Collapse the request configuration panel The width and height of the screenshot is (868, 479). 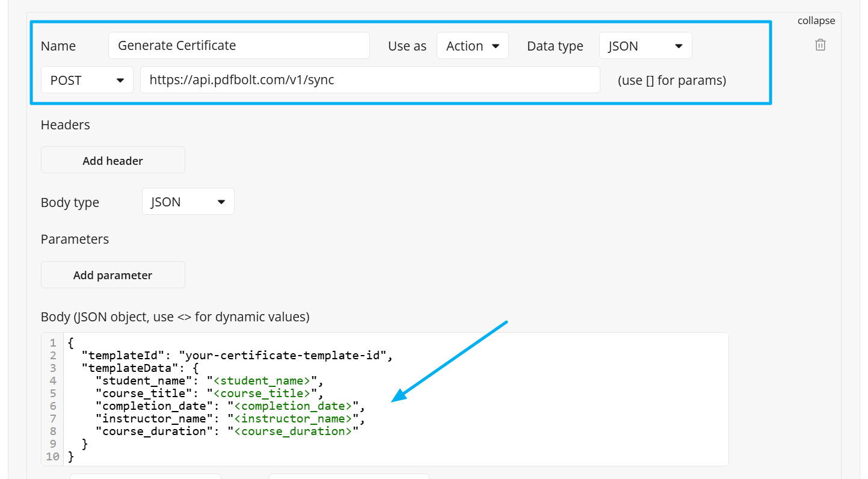[816, 20]
